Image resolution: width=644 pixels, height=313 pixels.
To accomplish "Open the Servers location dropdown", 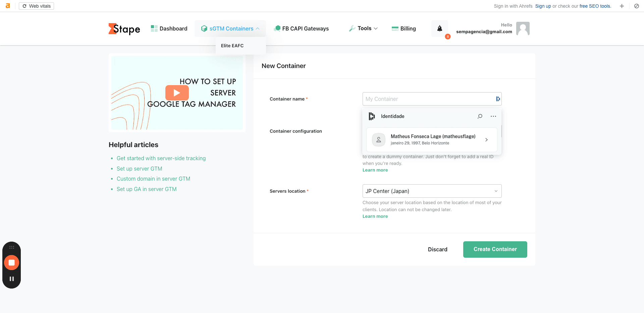I will [432, 191].
